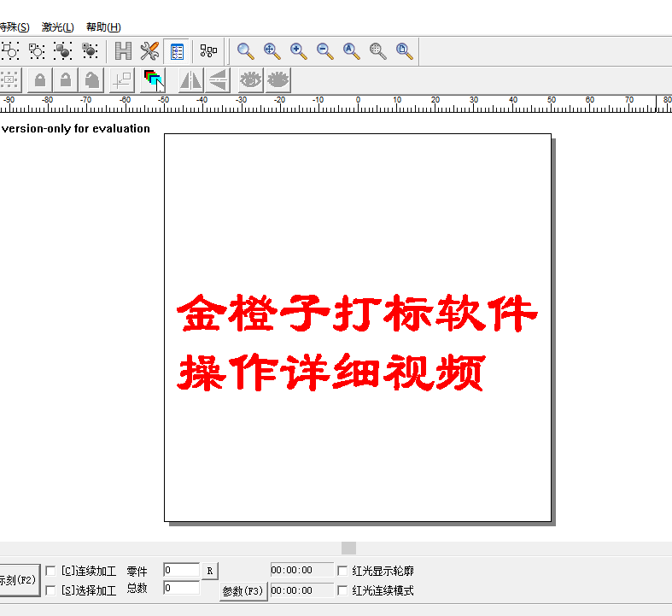The height and width of the screenshot is (616, 672).
Task: Open the 帮助(H) menu
Action: pos(103,27)
